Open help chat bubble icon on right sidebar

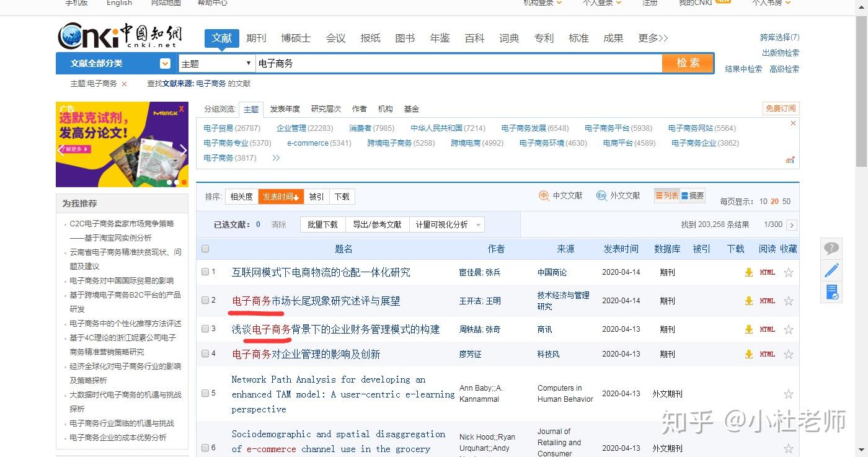(831, 249)
